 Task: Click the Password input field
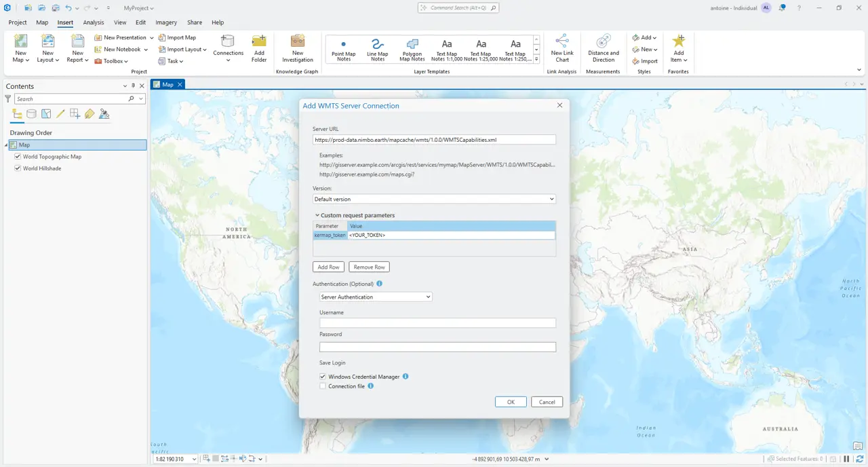coord(437,347)
